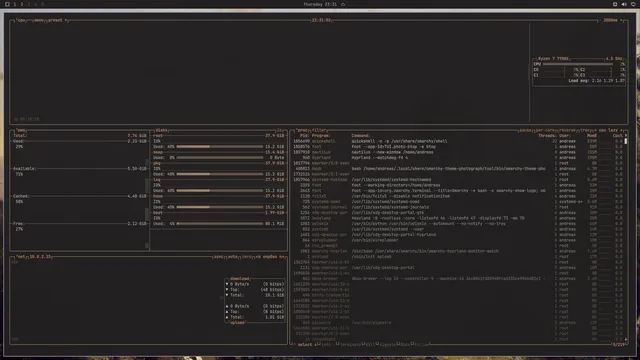Click the disks box title
Image resolution: width=640 pixels, height=360 pixels.
162,130
